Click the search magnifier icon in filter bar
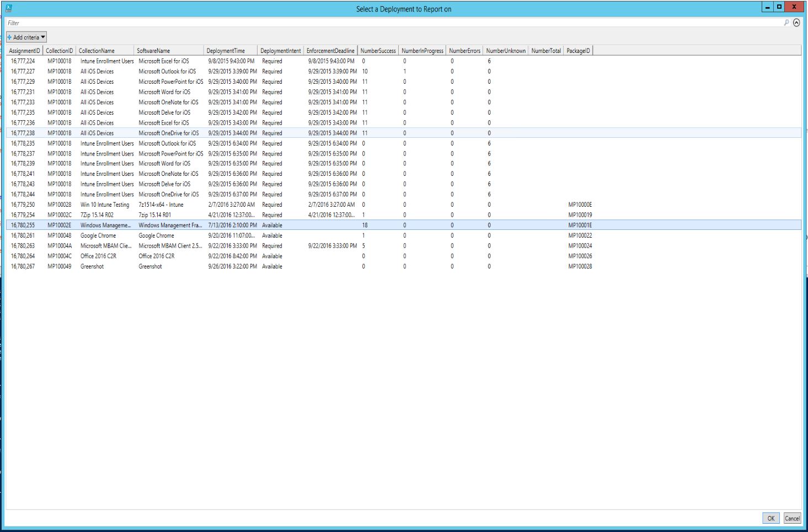 [x=786, y=23]
